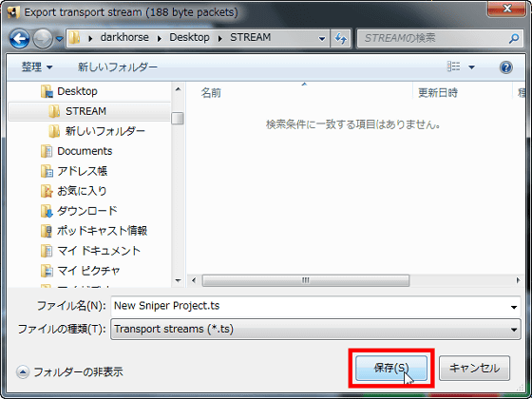Select アドレス帳 in the folder tree

[82, 171]
